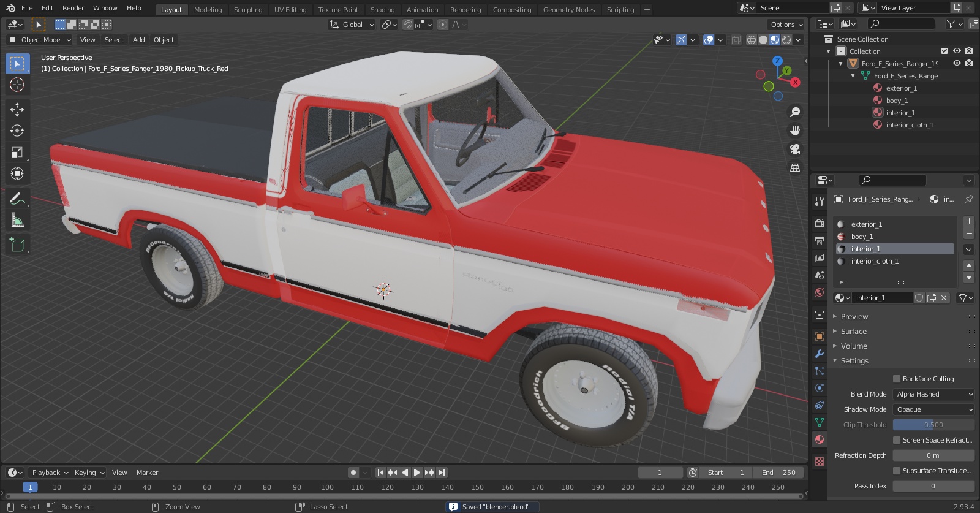980x513 pixels.
Task: Expand the Surface panel
Action: [x=853, y=332]
